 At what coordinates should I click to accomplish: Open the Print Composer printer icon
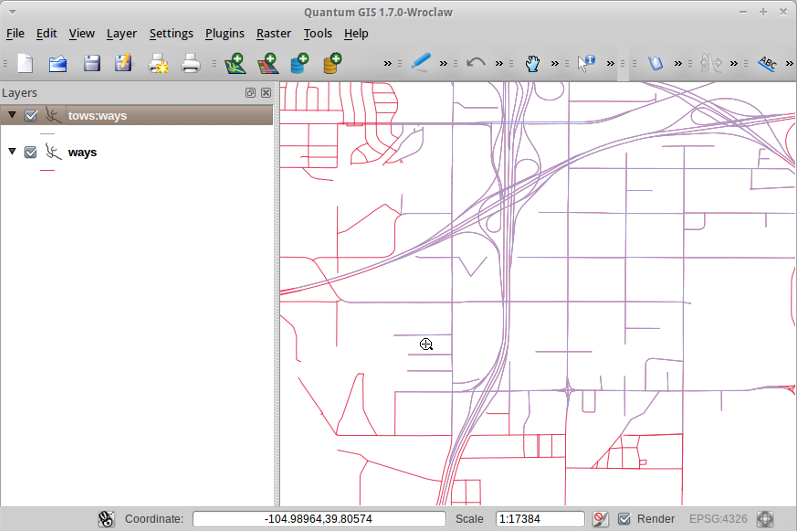[191, 63]
